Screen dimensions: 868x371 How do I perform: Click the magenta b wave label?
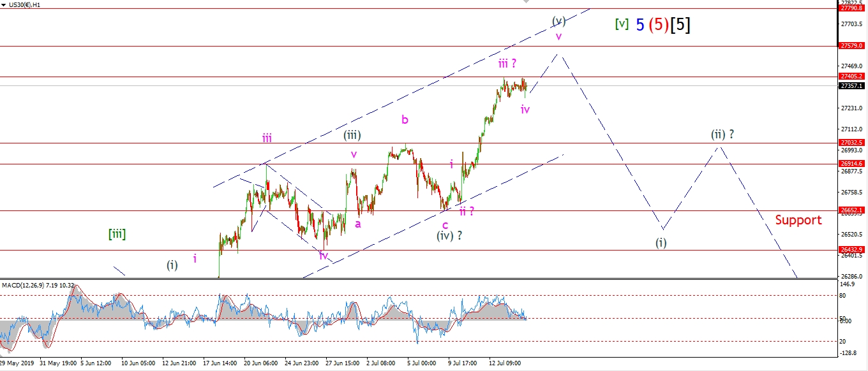405,119
